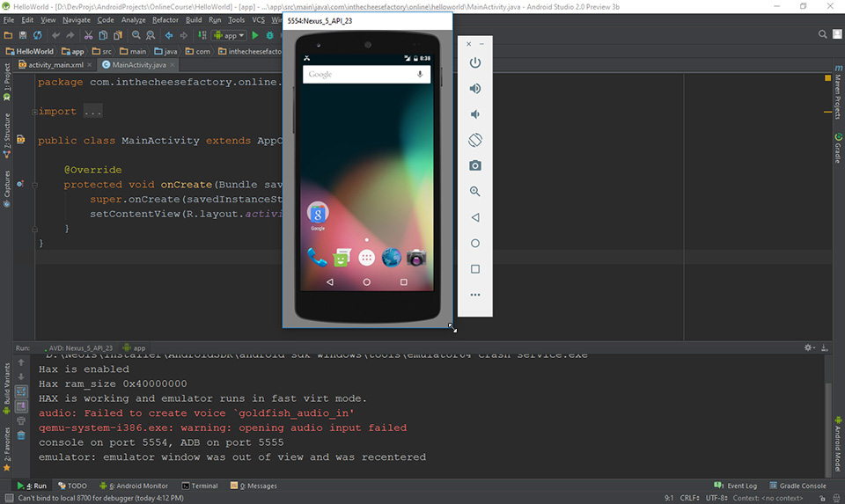Run the app with green play button
The height and width of the screenshot is (504, 845).
(x=255, y=35)
